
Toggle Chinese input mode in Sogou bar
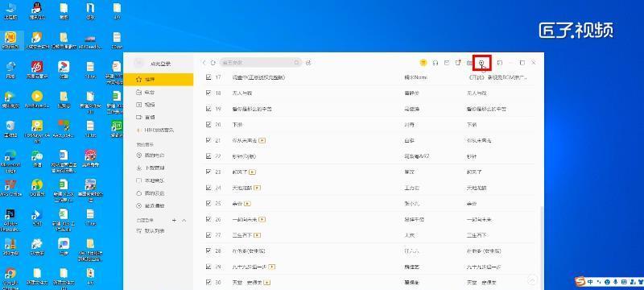(590, 282)
